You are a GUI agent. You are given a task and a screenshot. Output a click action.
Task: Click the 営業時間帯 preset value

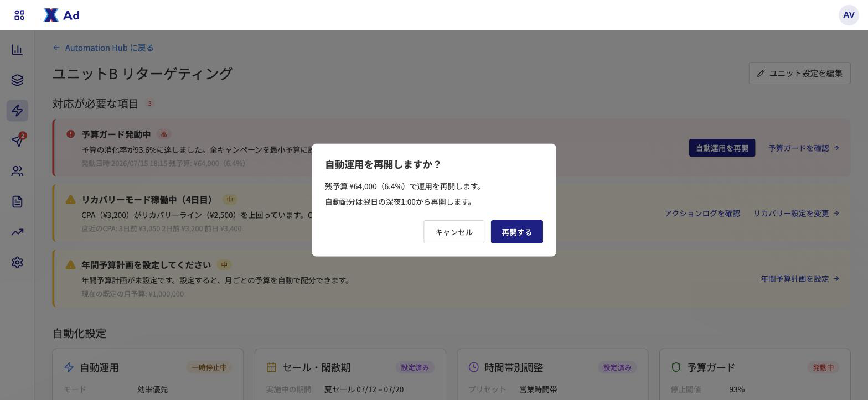(539, 389)
